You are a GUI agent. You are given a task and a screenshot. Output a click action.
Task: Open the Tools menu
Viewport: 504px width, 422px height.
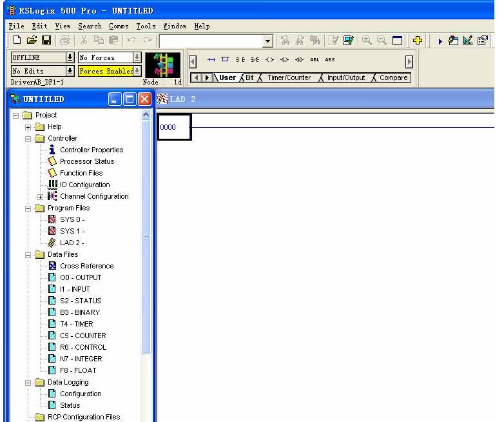click(x=146, y=26)
